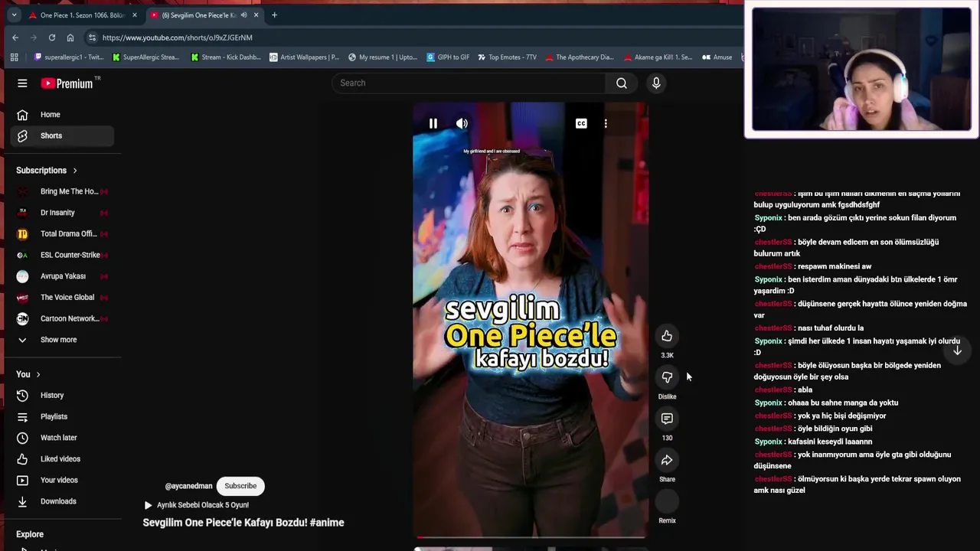Open the tab search dropdown arrow
The height and width of the screenshot is (551, 980).
point(14,15)
